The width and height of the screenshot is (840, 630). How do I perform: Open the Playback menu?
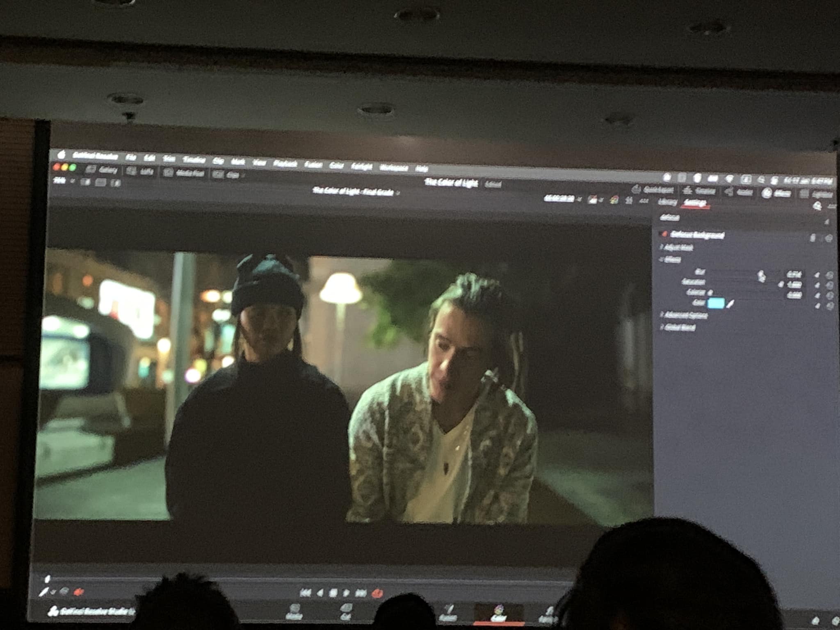click(x=285, y=164)
